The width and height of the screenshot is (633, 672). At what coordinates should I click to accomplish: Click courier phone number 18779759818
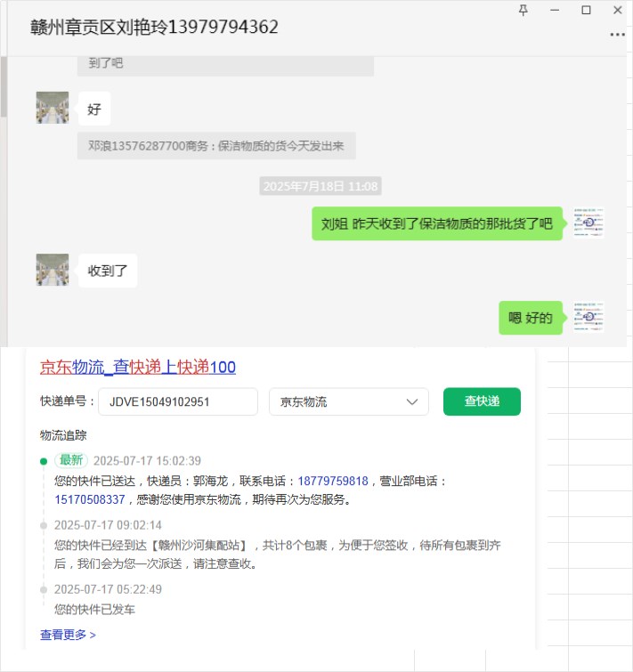pyautogui.click(x=333, y=481)
